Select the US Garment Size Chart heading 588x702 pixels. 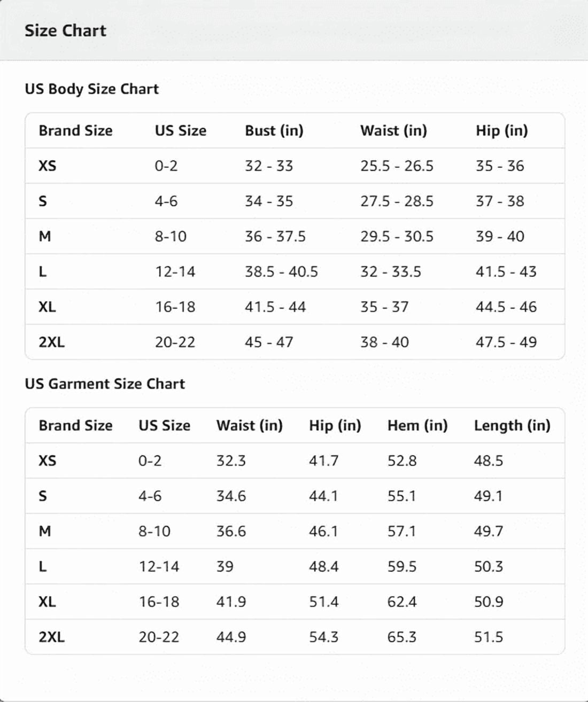coord(105,384)
